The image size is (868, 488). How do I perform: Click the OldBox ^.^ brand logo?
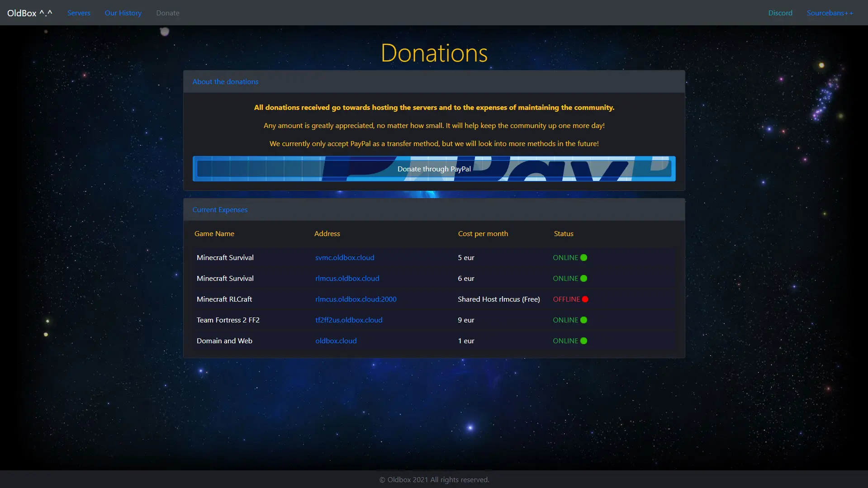click(29, 13)
